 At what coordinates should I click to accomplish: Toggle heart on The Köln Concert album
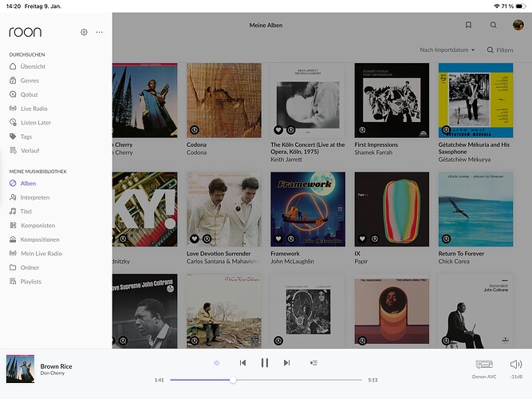[x=278, y=129]
